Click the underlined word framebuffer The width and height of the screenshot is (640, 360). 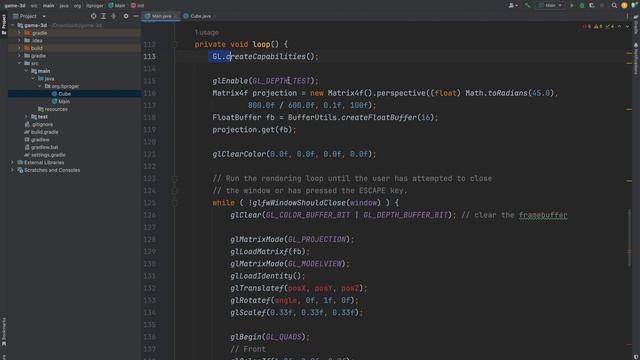543,215
